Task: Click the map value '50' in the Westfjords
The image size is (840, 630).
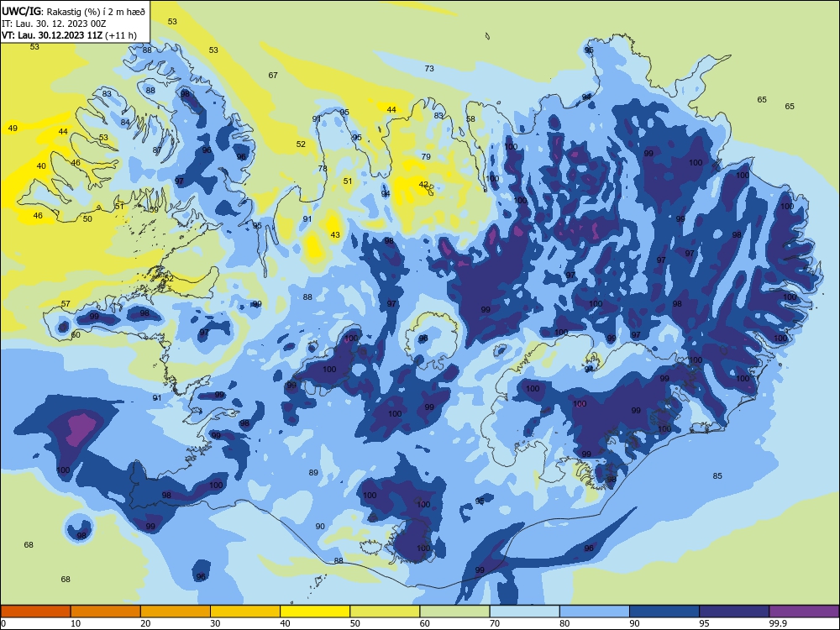Action: (x=87, y=219)
